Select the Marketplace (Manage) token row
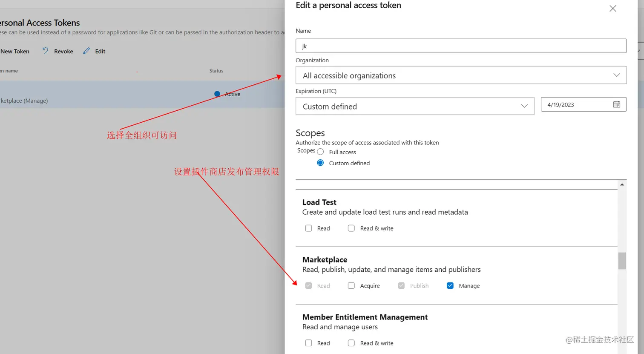The image size is (644, 354). [142, 94]
